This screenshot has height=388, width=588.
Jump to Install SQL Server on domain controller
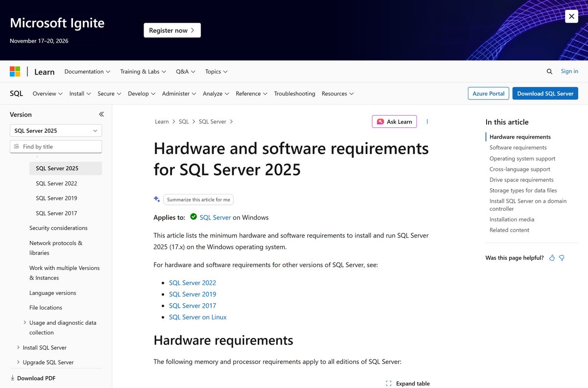point(528,205)
